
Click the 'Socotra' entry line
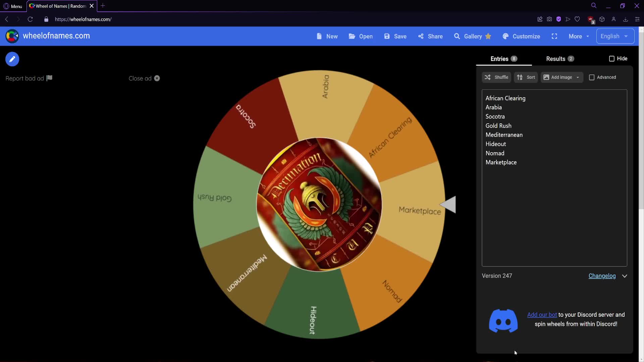[x=495, y=117]
